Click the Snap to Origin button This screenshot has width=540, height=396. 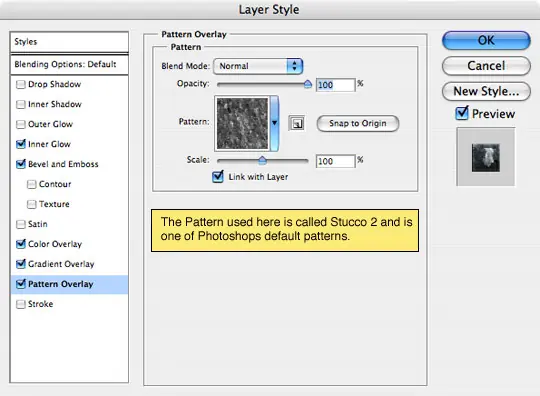357,123
